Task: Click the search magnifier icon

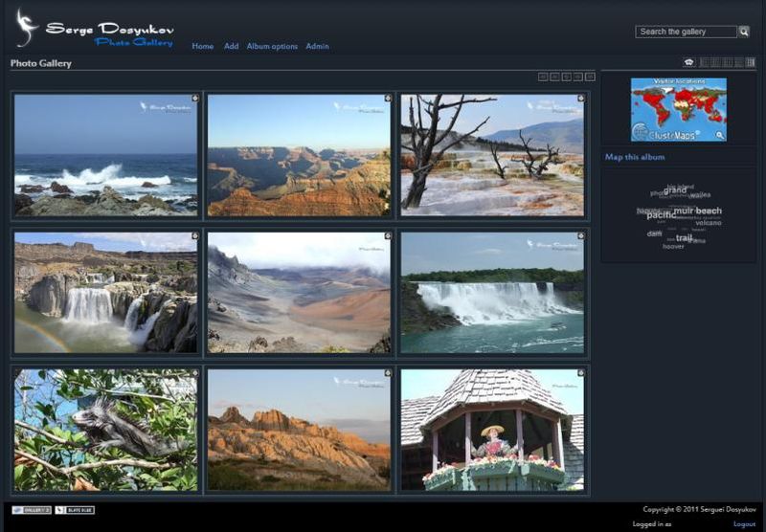Action: (744, 32)
